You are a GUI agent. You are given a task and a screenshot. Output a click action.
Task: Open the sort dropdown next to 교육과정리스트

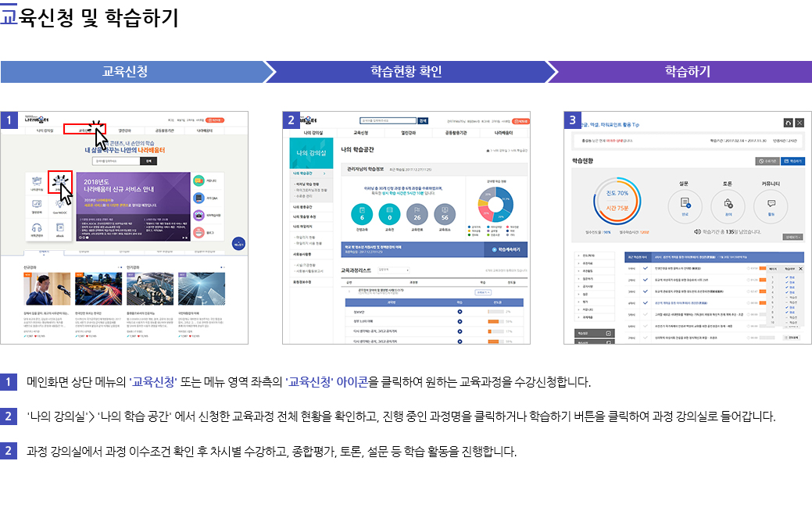coord(395,270)
